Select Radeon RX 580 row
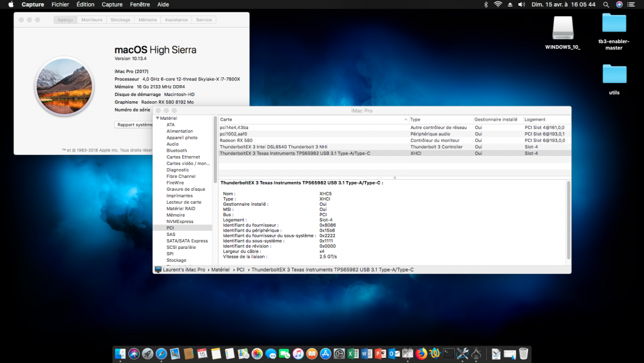The height and width of the screenshot is (363, 644). pyautogui.click(x=394, y=141)
